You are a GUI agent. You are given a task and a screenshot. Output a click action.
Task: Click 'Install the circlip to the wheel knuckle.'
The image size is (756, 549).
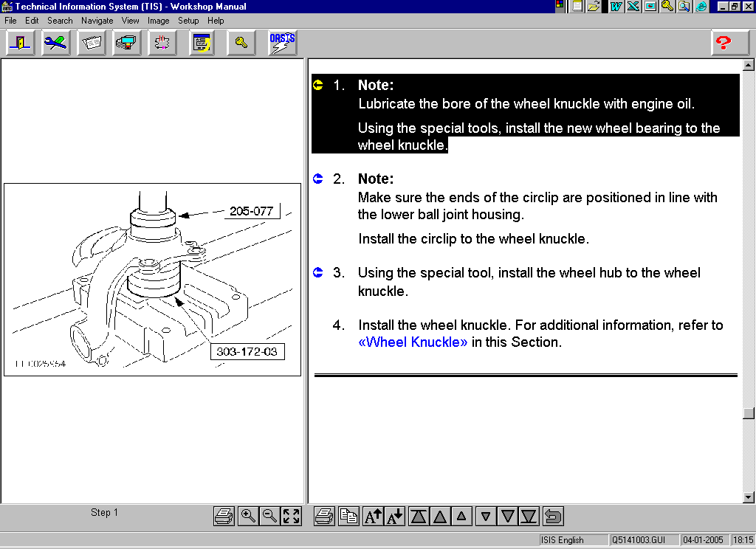tap(473, 239)
